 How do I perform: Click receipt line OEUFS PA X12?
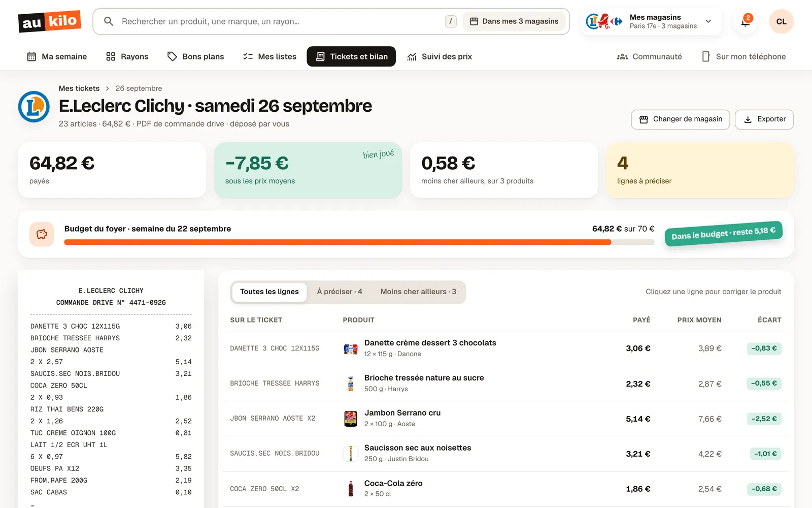pos(111,468)
